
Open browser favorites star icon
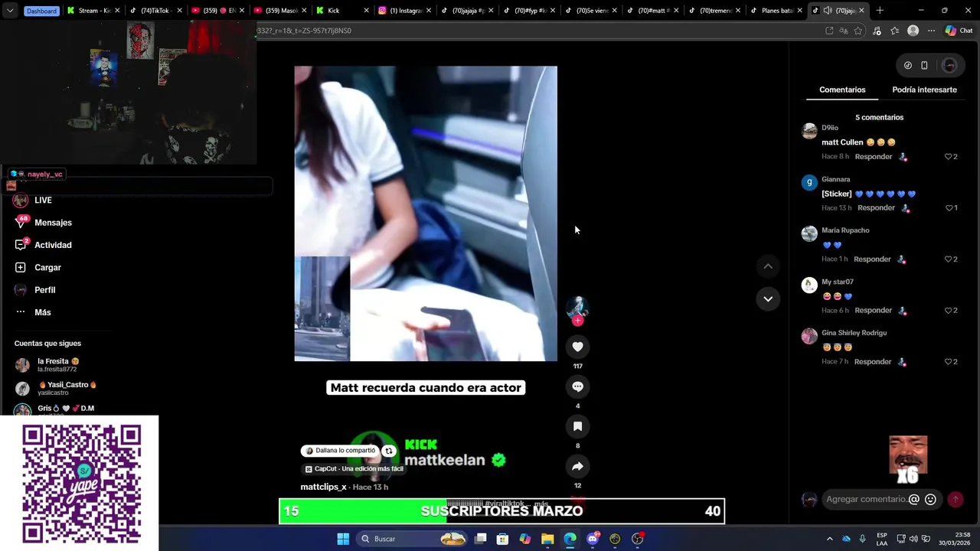[894, 31]
